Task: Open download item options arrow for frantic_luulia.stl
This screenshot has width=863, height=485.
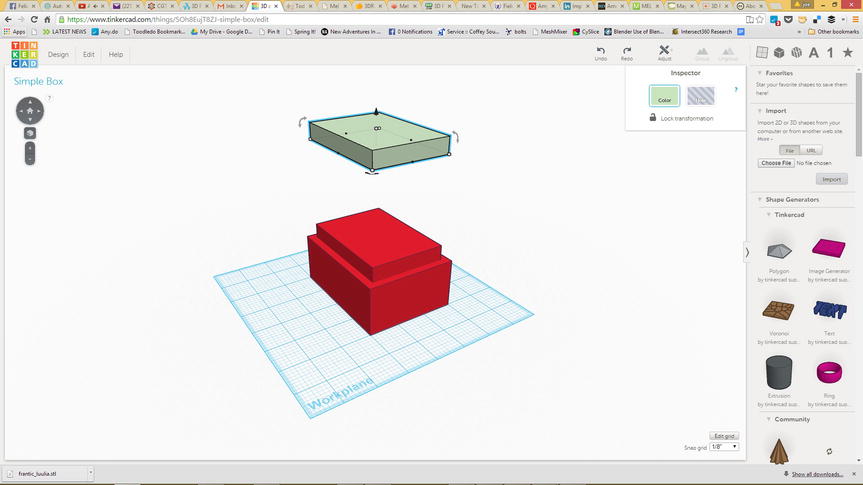Action: 90,473
